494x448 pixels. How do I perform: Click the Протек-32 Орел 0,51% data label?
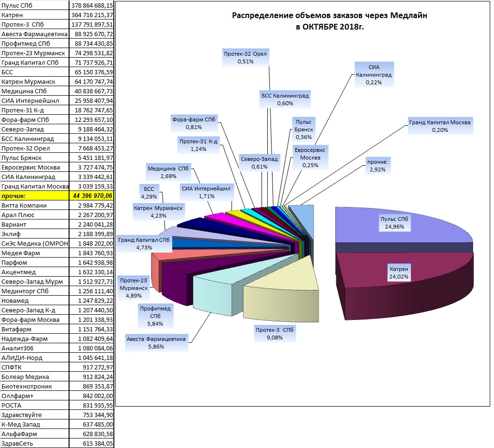[x=245, y=58]
